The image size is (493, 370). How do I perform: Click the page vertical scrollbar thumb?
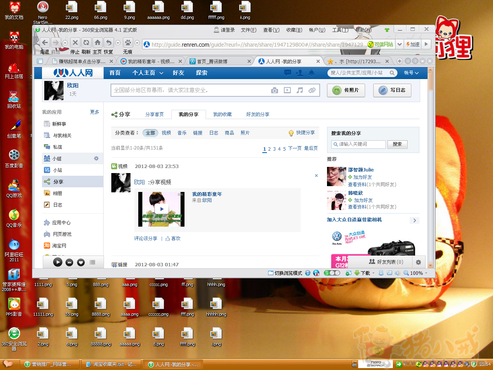(431, 81)
